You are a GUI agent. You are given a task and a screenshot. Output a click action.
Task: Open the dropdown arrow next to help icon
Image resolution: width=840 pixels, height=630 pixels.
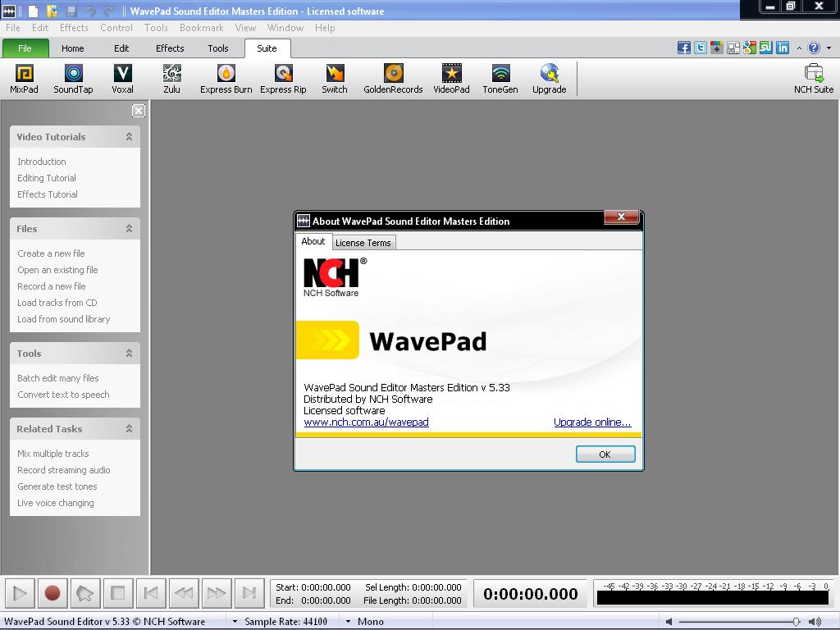tap(829, 48)
